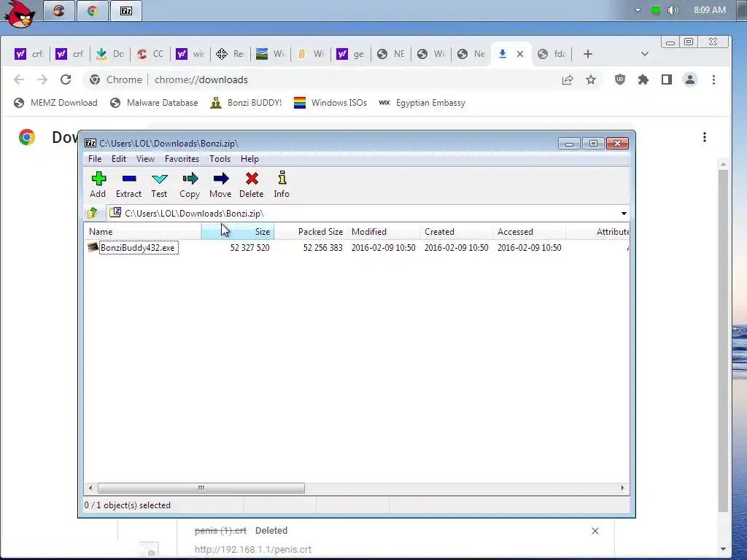Go up one folder level in 7-Zip
Screen dimensions: 747x560
click(93, 213)
